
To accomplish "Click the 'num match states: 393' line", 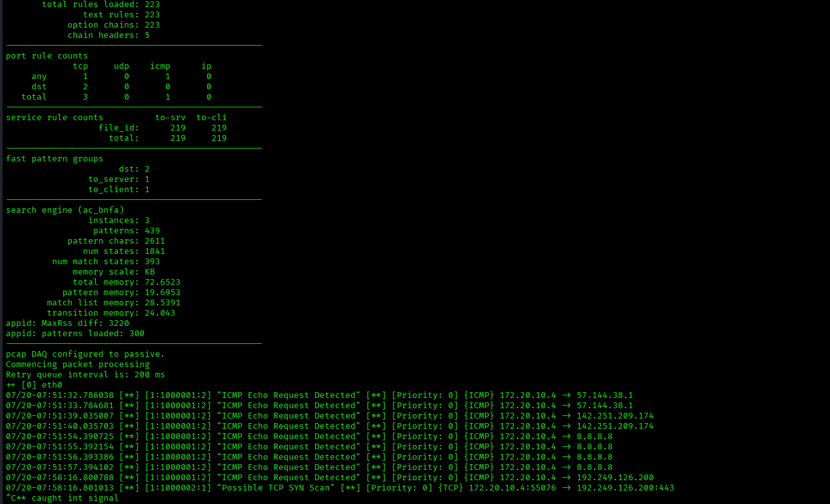I will pyautogui.click(x=106, y=262).
